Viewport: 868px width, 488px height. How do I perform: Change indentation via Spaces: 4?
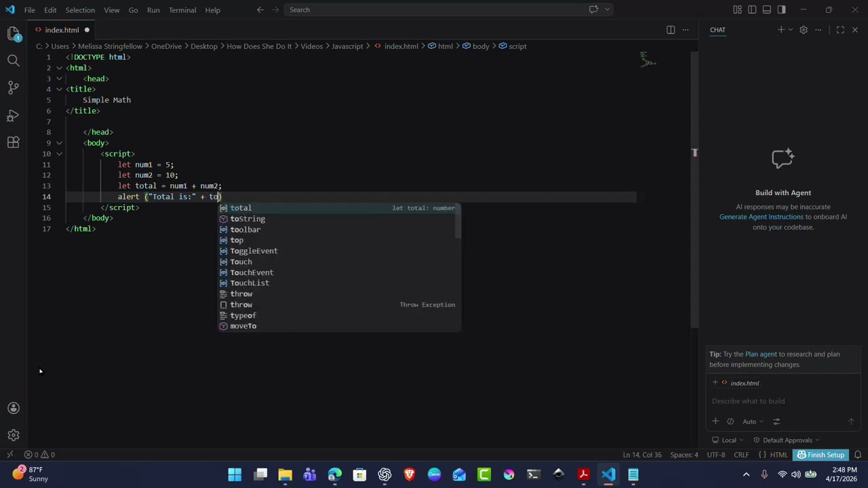685,455
